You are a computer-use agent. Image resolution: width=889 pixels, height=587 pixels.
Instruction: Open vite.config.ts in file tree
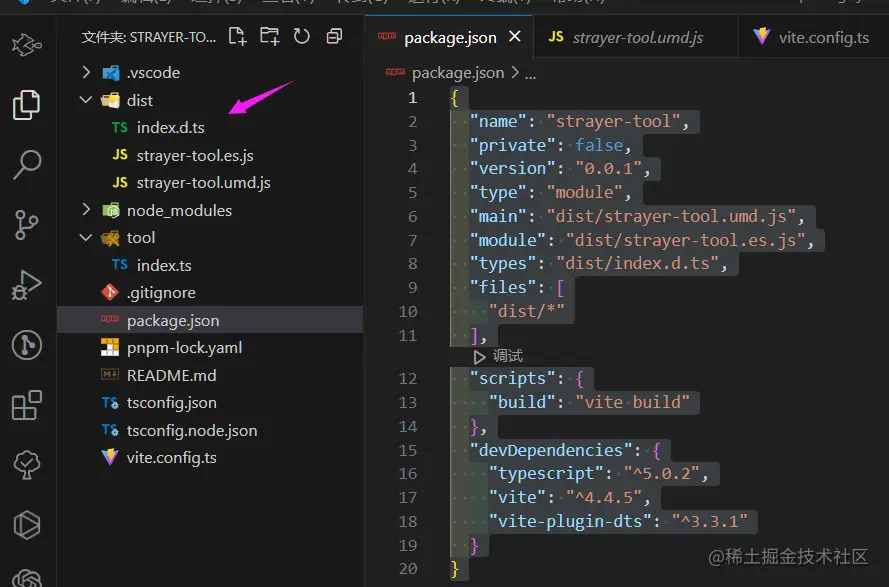click(210, 458)
